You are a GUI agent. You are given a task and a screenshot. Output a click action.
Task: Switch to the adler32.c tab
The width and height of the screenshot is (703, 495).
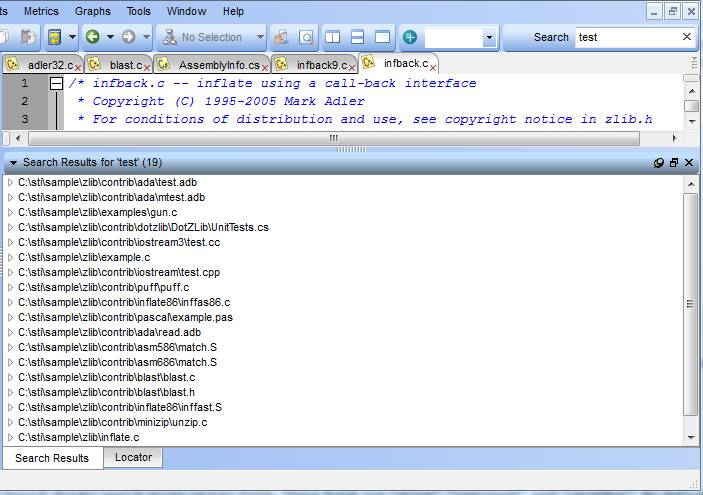[43, 65]
